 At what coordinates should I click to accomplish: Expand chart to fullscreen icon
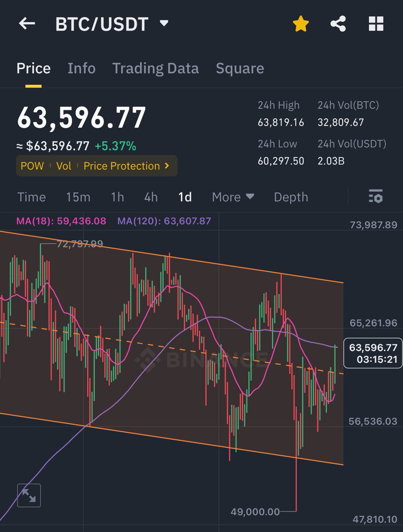29,495
